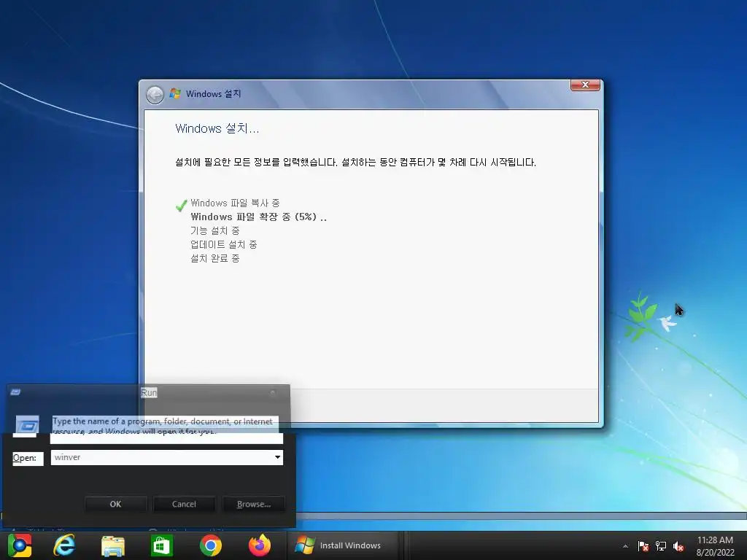Click OK in the Run dialog
Viewport: 747px width, 560px height.
116,504
